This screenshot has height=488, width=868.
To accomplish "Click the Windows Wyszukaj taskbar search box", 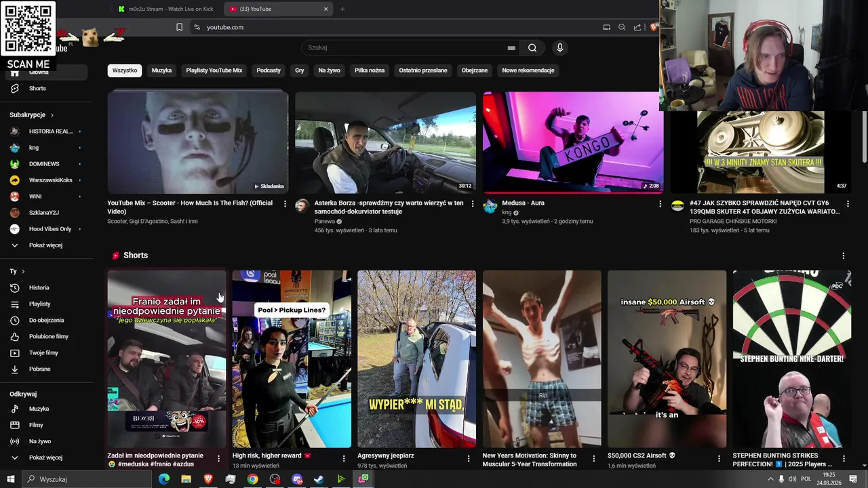I will pos(88,479).
